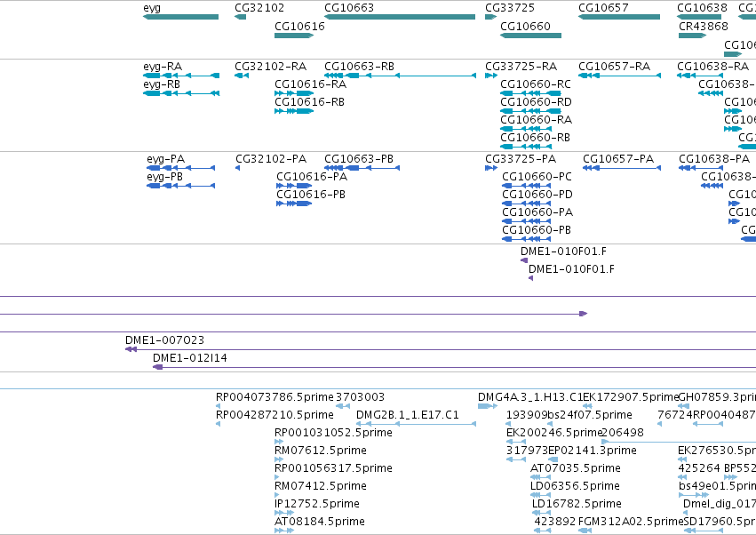Viewport: 756px width, 535px height.
Task: Select protein CG10657-PA label
Action: point(618,159)
